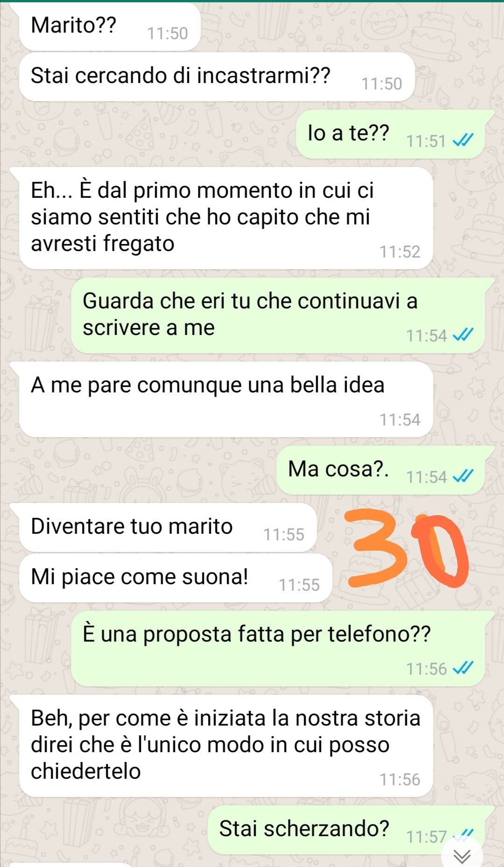Viewport: 504px width, 867px height.
Task: Select the "Marito??" message bubble
Action: [110, 27]
